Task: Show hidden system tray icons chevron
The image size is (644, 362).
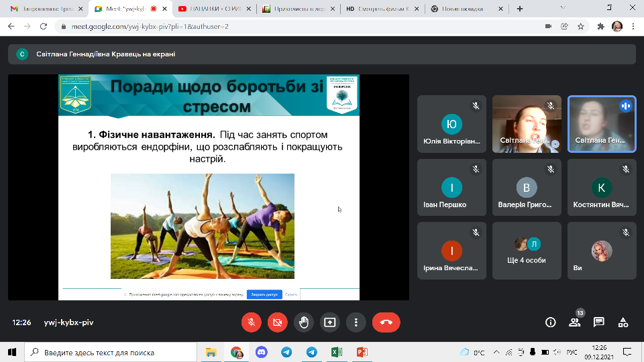Action: point(497,352)
